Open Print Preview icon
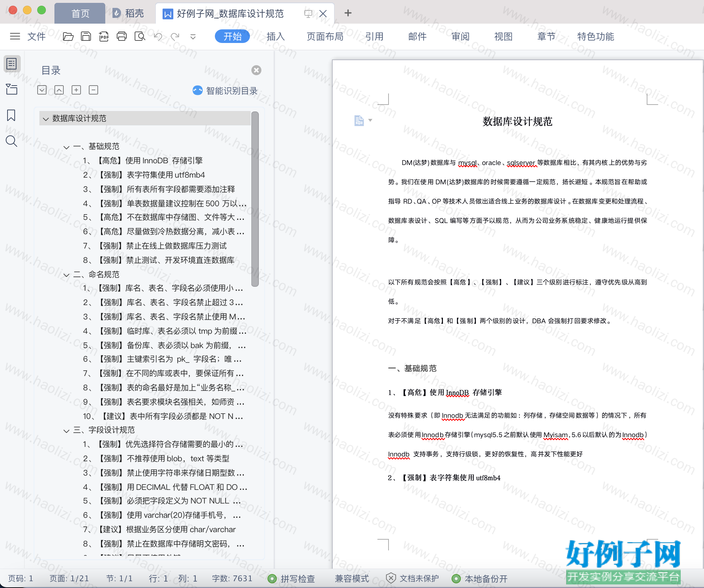The image size is (704, 588). pos(140,37)
